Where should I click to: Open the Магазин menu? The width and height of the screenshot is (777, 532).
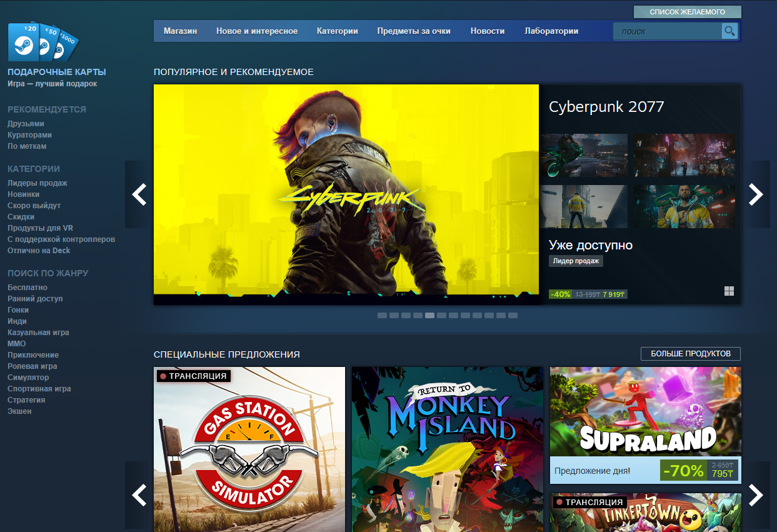(180, 31)
